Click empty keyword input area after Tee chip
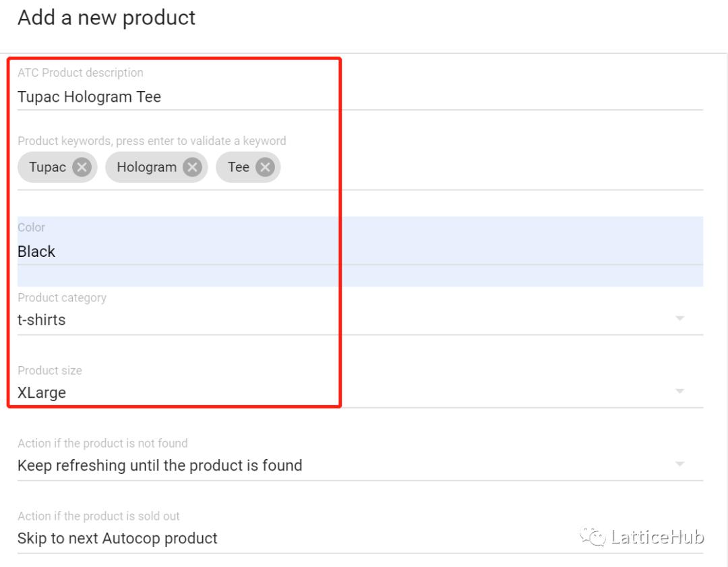 point(472,167)
